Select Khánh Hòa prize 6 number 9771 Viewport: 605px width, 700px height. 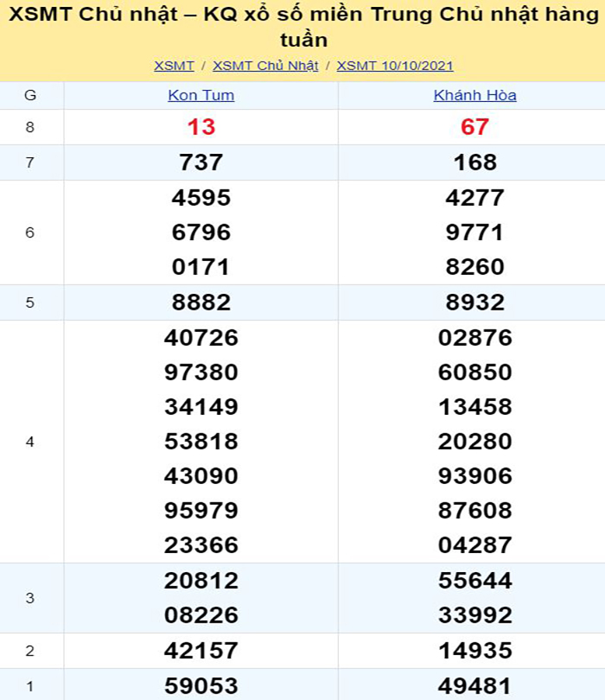tap(474, 232)
